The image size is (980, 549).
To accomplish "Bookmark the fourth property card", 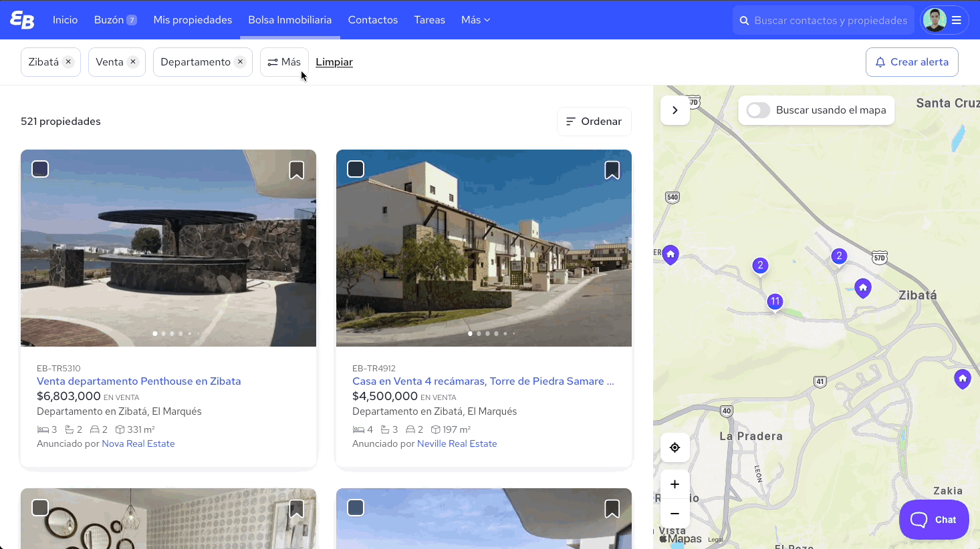I will (x=612, y=509).
